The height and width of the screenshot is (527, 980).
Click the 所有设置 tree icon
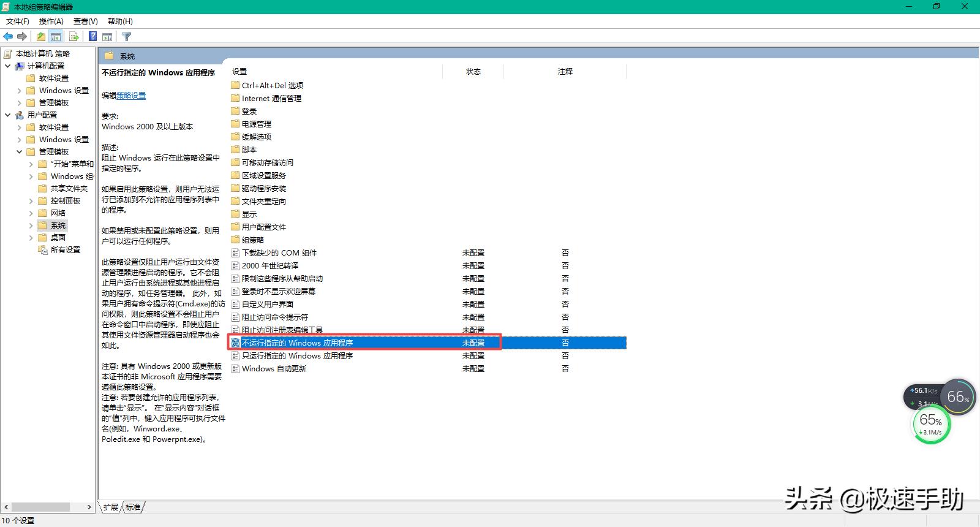[43, 249]
